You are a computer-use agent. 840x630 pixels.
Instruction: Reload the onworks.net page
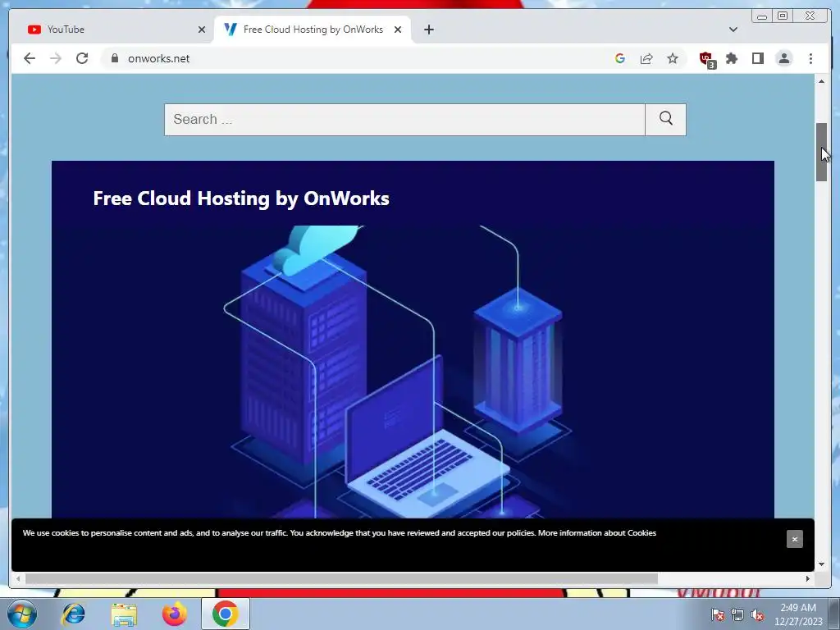coord(82,58)
